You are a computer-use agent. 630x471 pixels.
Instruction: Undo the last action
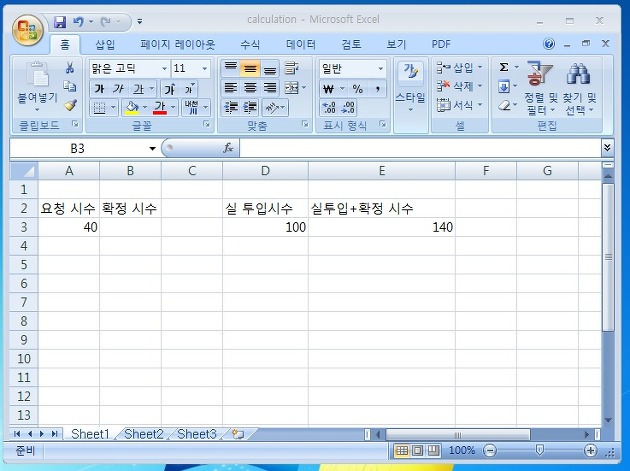(78, 22)
